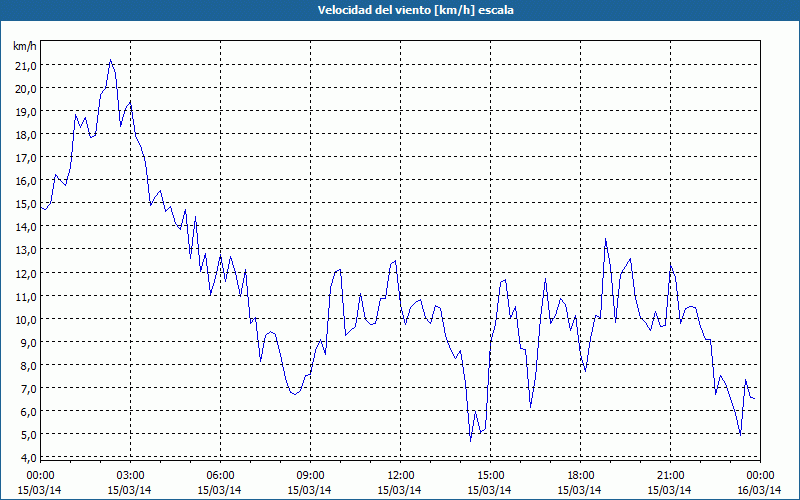Image resolution: width=800 pixels, height=500 pixels.
Task: Click the '17,0' y-axis label
Action: pyautogui.click(x=26, y=158)
